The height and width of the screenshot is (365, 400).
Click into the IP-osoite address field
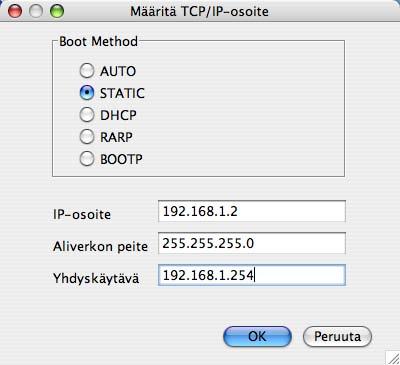[252, 211]
